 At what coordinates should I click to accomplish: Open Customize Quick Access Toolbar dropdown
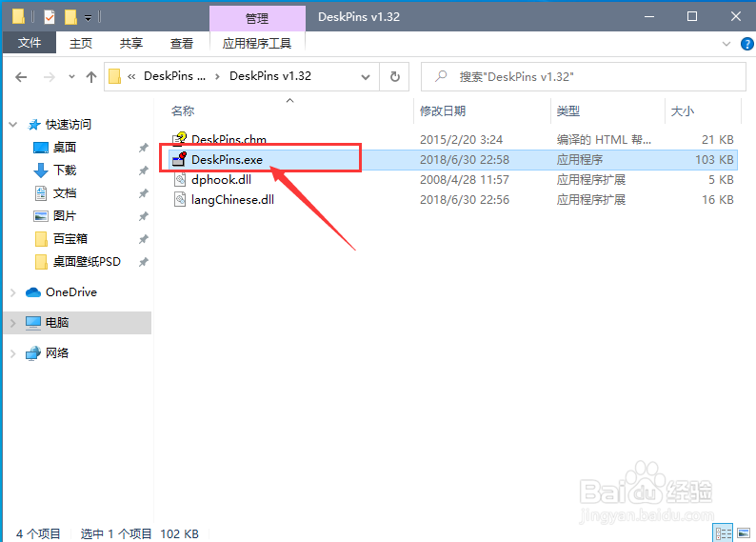click(88, 18)
